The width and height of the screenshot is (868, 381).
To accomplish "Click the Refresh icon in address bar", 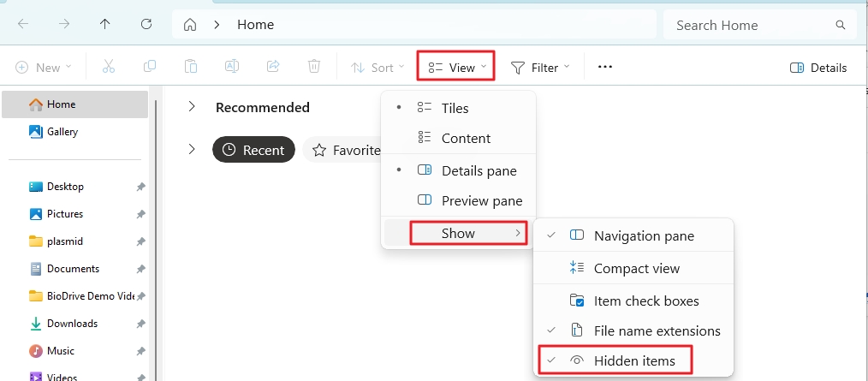I will pyautogui.click(x=146, y=24).
